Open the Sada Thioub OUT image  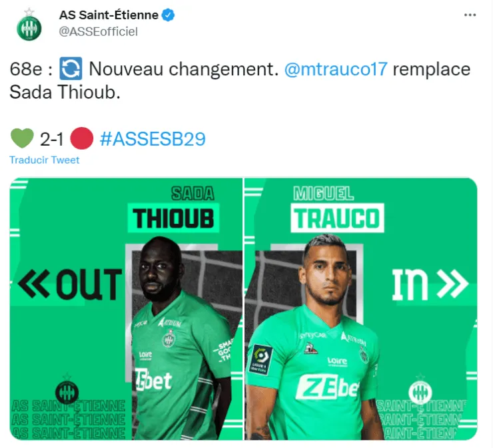click(126, 309)
